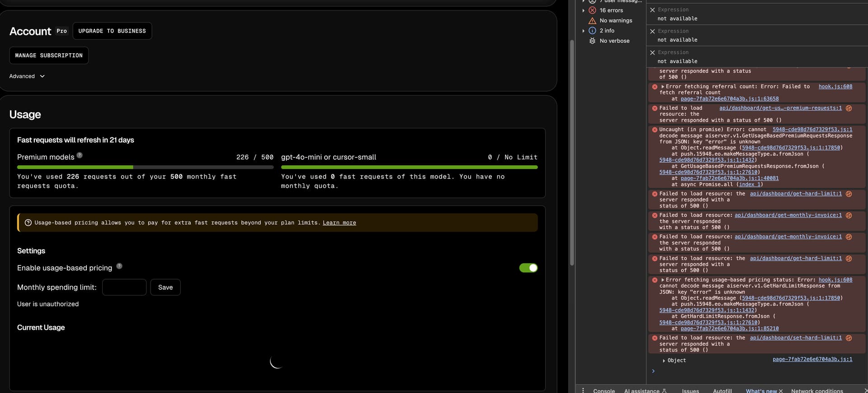Expand the logged Object in the console
Image resolution: width=868 pixels, height=393 pixels.
(x=664, y=360)
